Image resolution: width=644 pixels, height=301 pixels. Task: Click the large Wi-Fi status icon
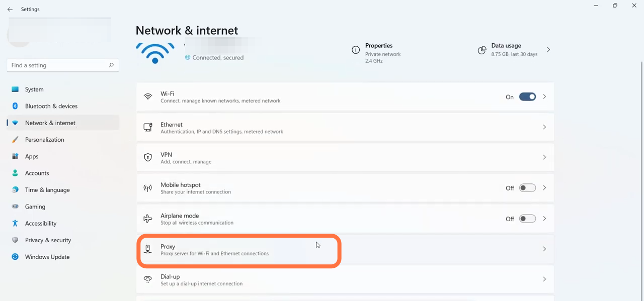pos(155,53)
